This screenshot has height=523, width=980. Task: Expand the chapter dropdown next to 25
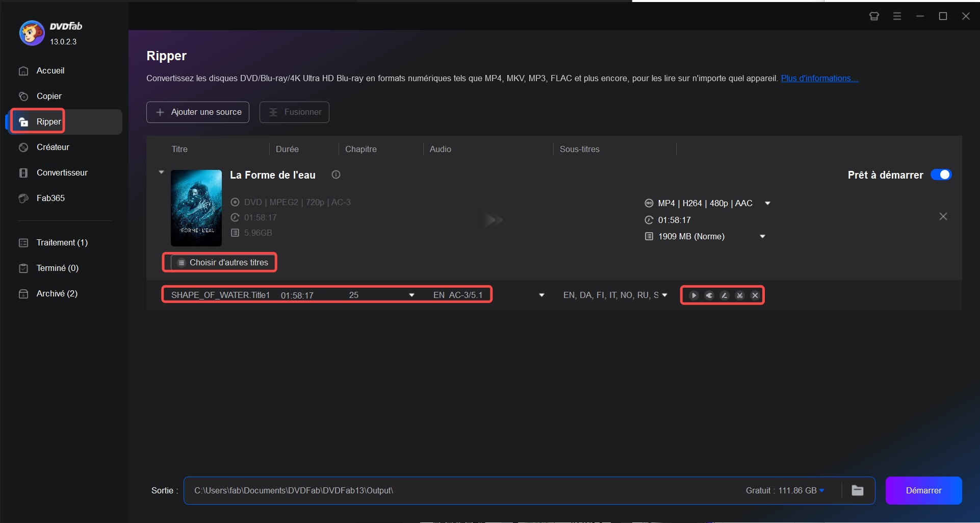click(x=411, y=295)
